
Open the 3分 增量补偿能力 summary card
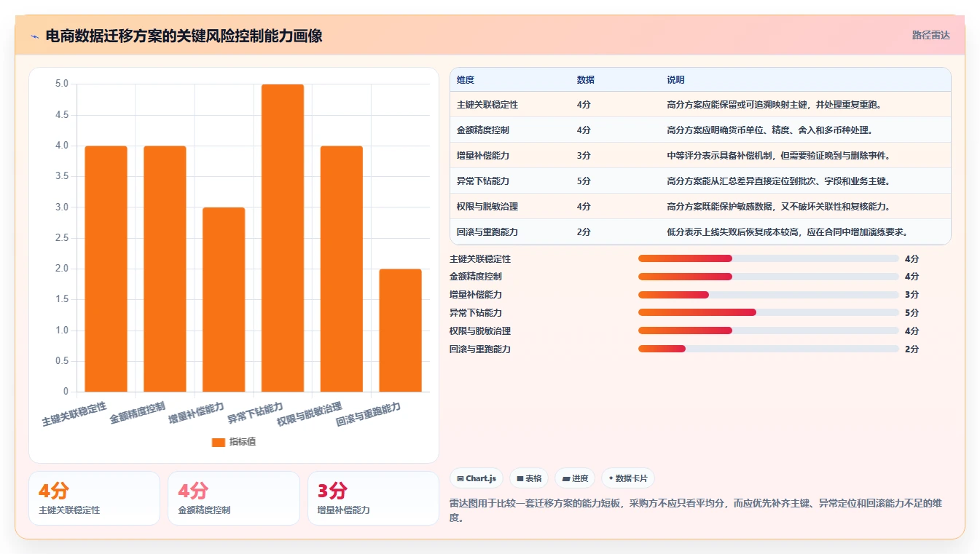(373, 498)
